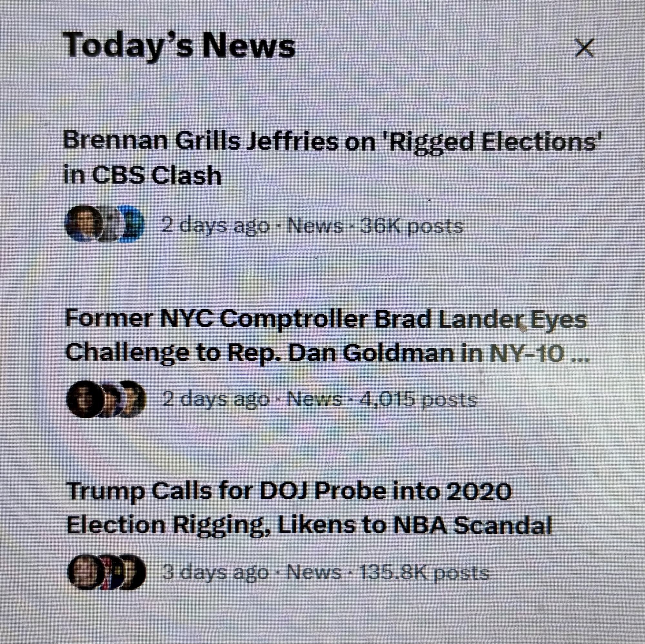
Task: Click the "3 days ago" timestamp
Action: tap(215, 573)
